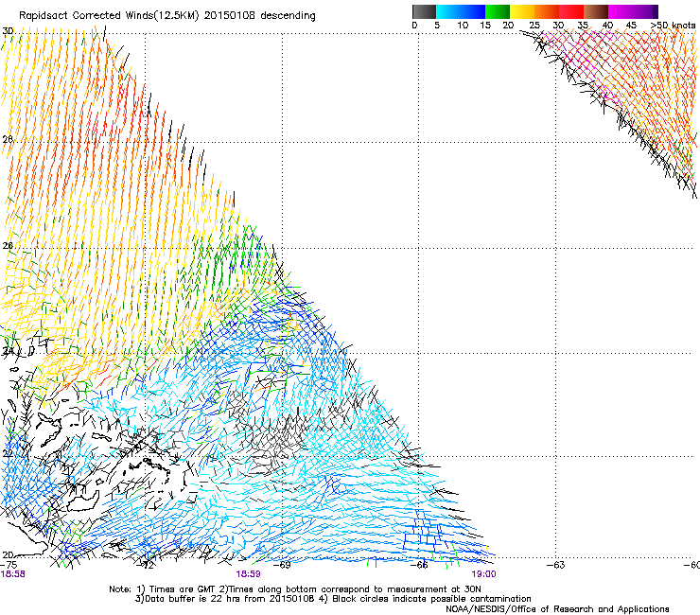700x615 pixels.
Task: Click the '-72' longitude axis label
Action: [146, 565]
